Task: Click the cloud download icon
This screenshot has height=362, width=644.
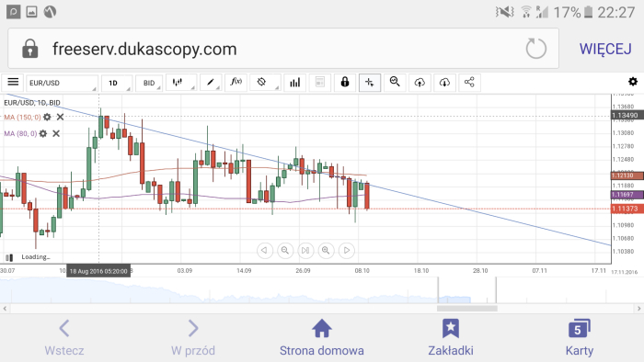Action: pyautogui.click(x=444, y=83)
